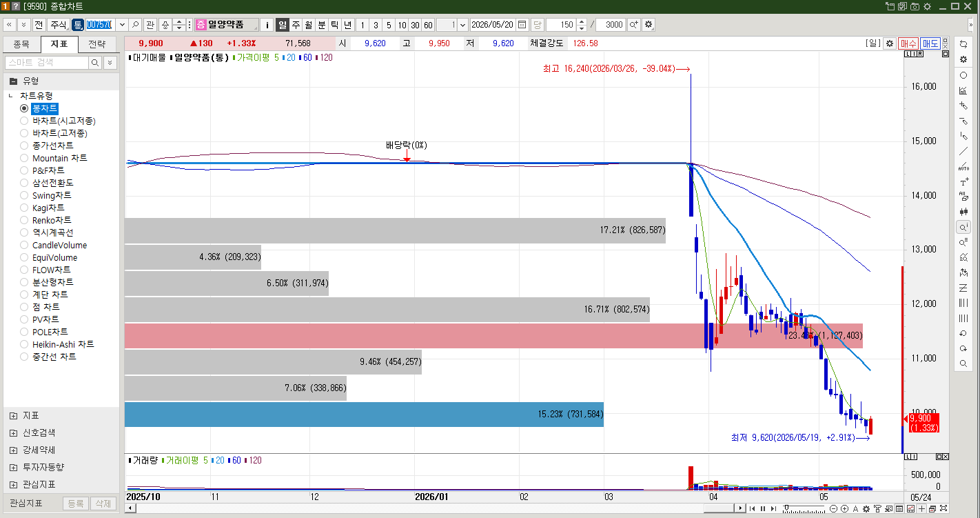The width and height of the screenshot is (980, 518).
Task: Select the 봉차트 chart type
Action: click(x=40, y=108)
